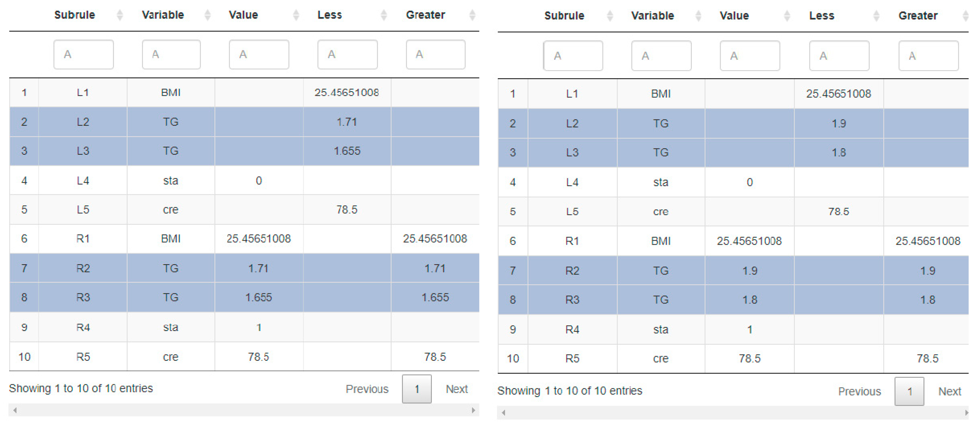Image resolution: width=980 pixels, height=426 pixels.
Task: Click sort arrows beside left Variable header
Action: click(x=208, y=15)
